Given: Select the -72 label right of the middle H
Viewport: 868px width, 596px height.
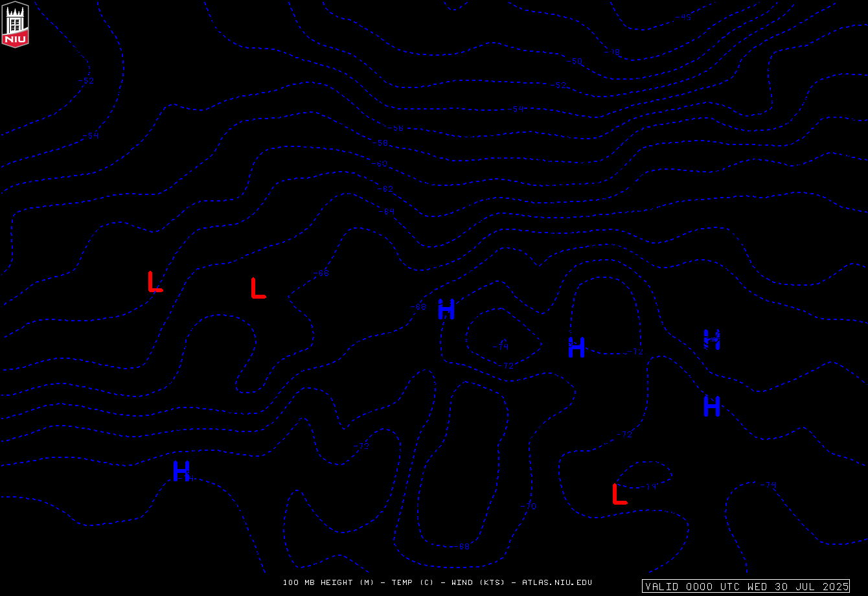Looking at the screenshot, I should click(x=635, y=352).
